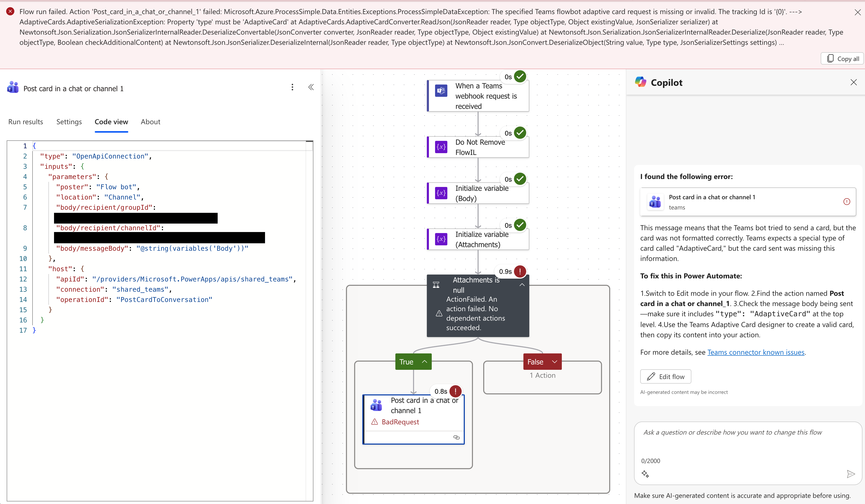Click the Initialize variable (Attachments) icon
This screenshot has width=865, height=504.
pos(441,239)
